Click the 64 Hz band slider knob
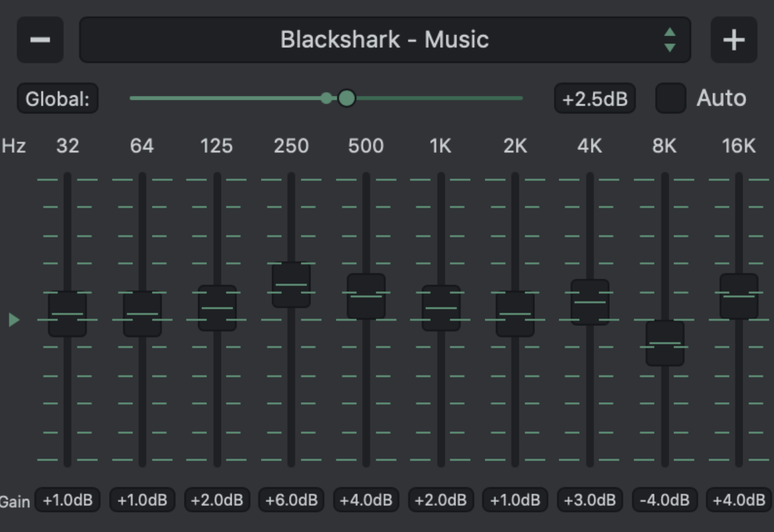774x532 pixels. [142, 314]
